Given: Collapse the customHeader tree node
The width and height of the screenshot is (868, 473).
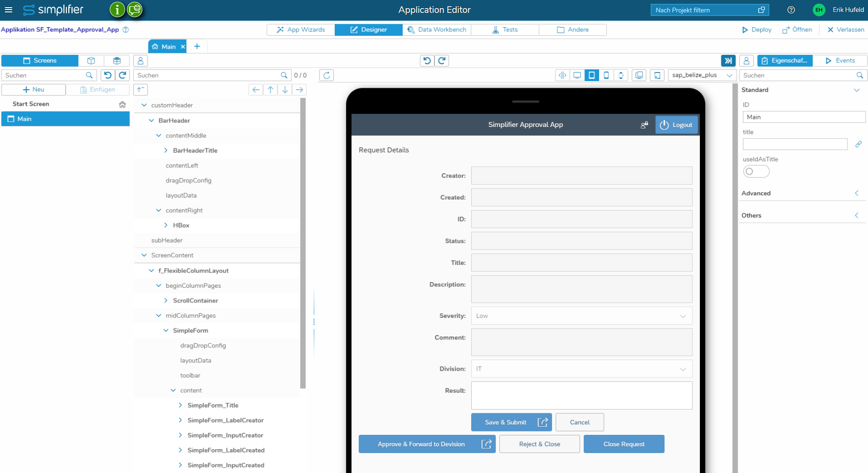Looking at the screenshot, I should coord(144,105).
